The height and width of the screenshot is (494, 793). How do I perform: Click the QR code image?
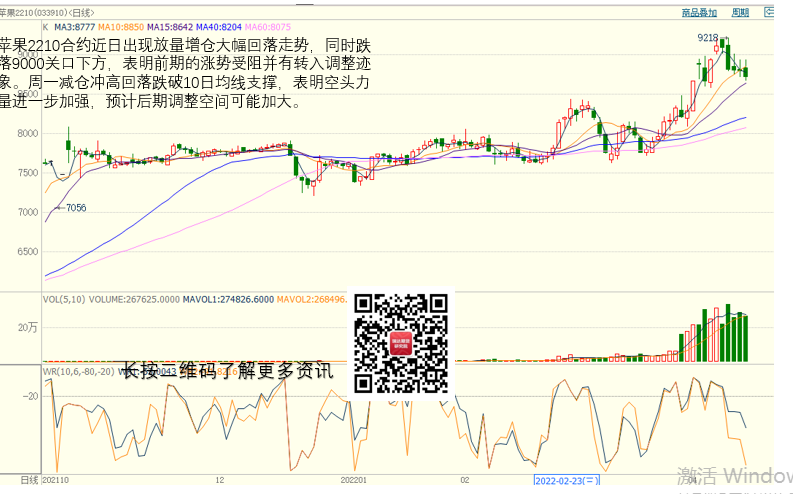tap(402, 342)
